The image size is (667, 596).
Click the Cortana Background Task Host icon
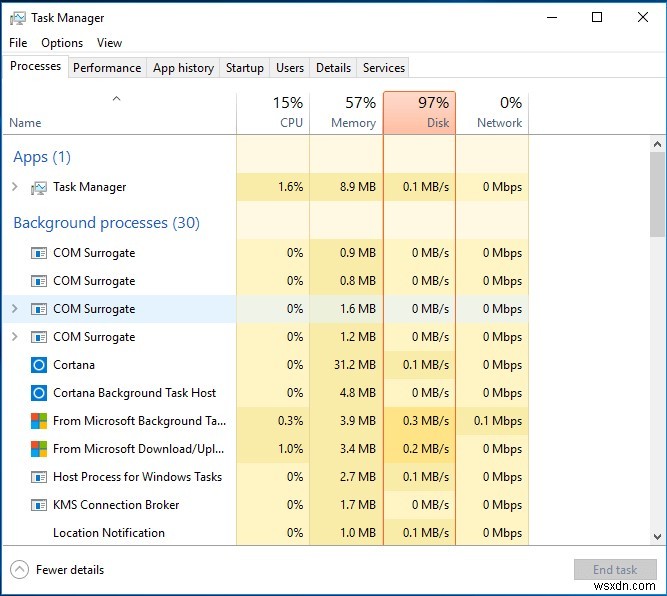point(39,393)
